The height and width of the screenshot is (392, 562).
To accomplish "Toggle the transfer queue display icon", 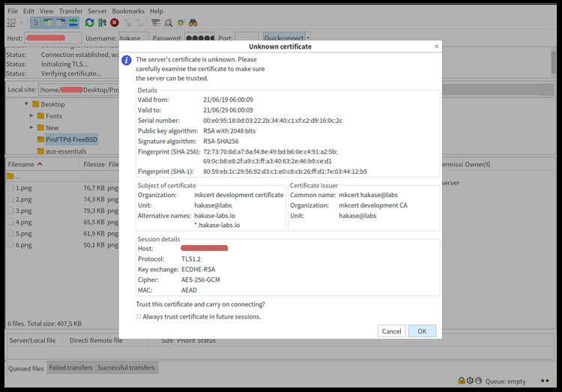I will click(x=72, y=22).
